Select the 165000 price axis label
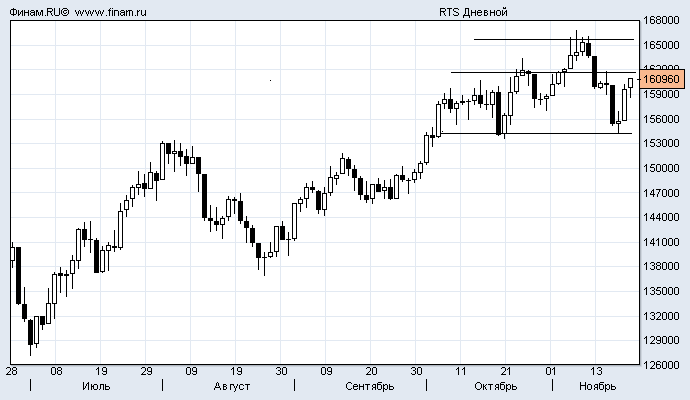 coord(661,45)
